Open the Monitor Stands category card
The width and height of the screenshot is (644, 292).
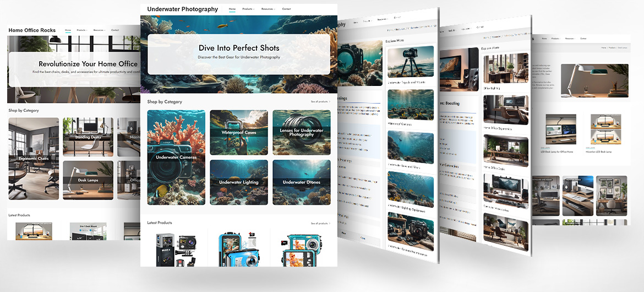577,196
